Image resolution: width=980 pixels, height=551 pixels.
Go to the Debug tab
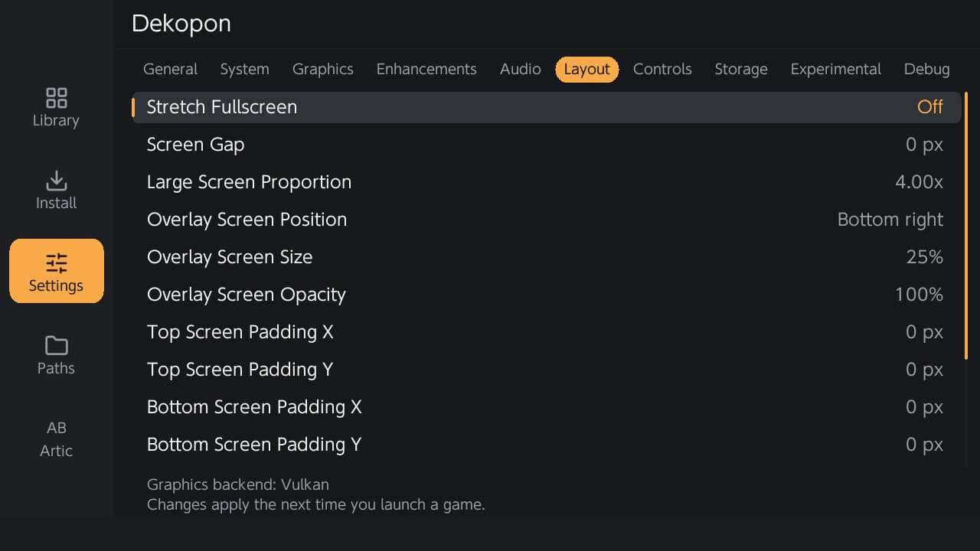point(926,70)
